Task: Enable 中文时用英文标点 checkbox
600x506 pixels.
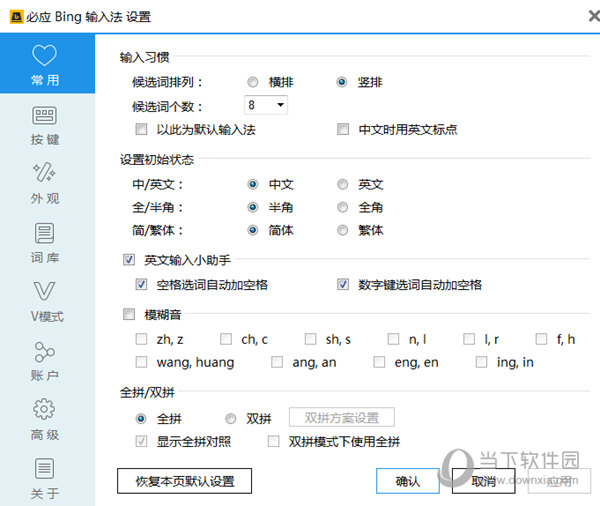Action: tap(343, 129)
